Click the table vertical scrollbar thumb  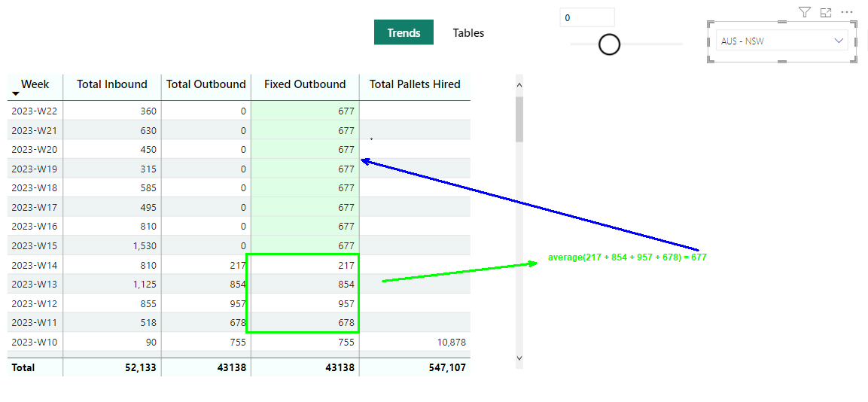(x=519, y=119)
